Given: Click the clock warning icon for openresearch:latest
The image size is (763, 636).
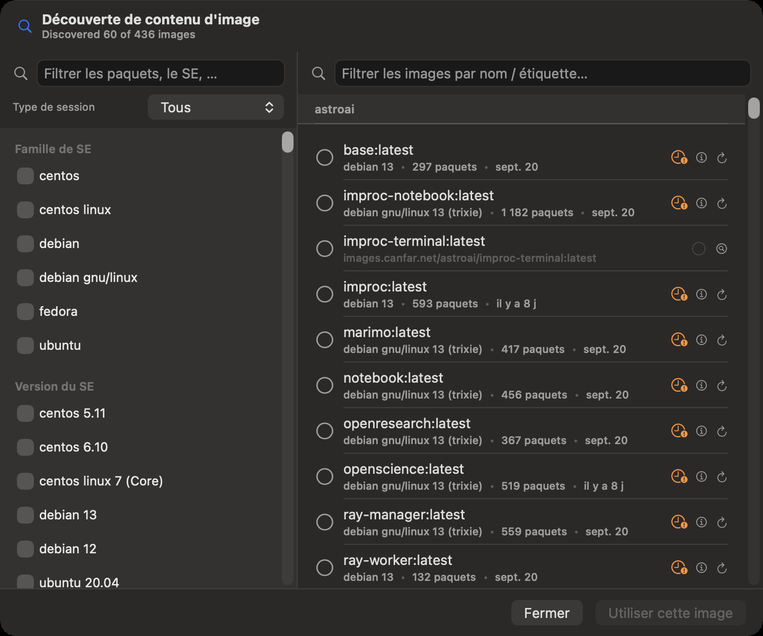Looking at the screenshot, I should tap(679, 431).
